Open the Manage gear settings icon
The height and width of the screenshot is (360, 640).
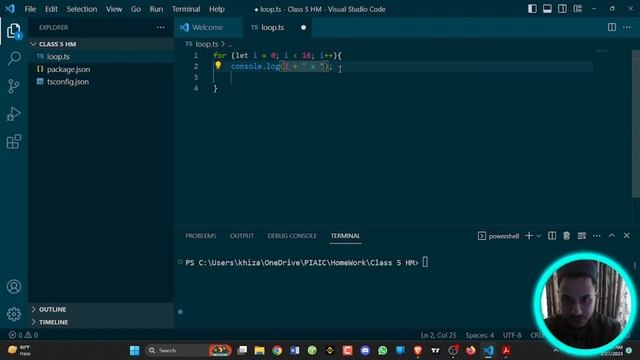pos(13,314)
